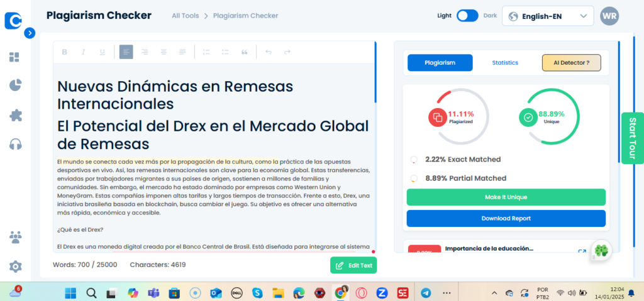Open File Explorer from the taskbar

279,293
